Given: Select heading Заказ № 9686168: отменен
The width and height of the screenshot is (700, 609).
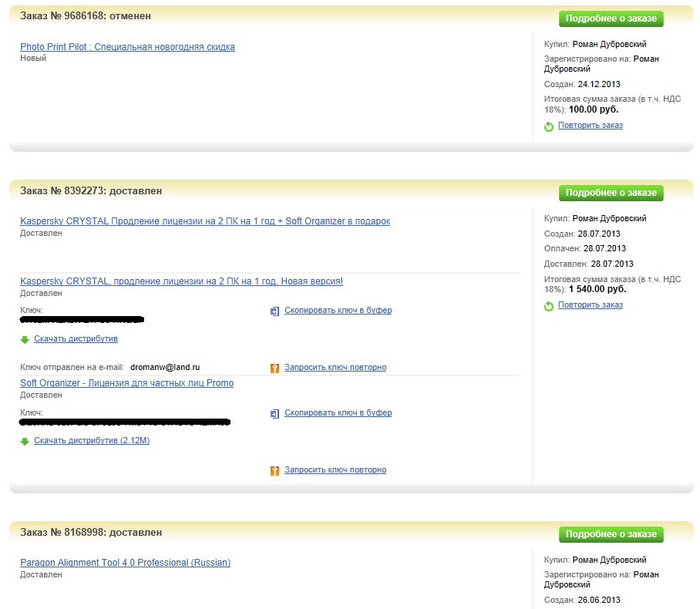Looking at the screenshot, I should (86, 16).
